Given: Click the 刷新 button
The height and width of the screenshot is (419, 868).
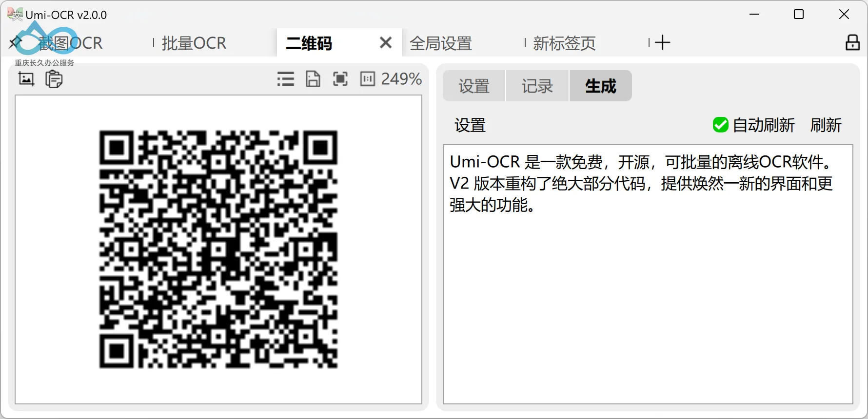Looking at the screenshot, I should [826, 125].
